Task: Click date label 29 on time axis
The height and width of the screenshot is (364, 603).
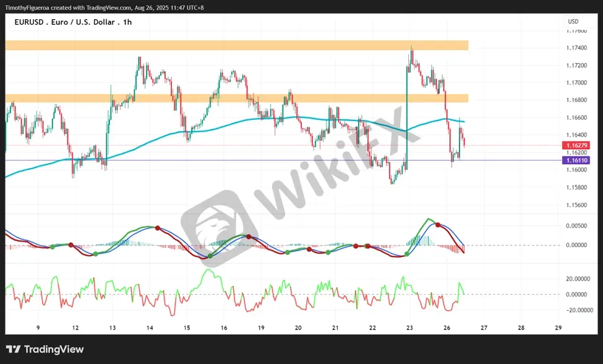Action: click(x=558, y=328)
